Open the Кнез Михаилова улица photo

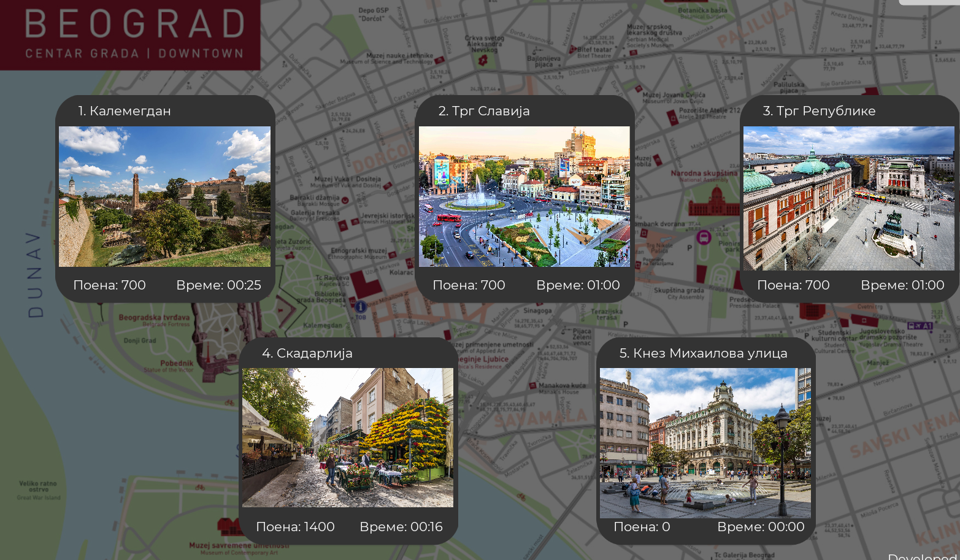pyautogui.click(x=705, y=442)
